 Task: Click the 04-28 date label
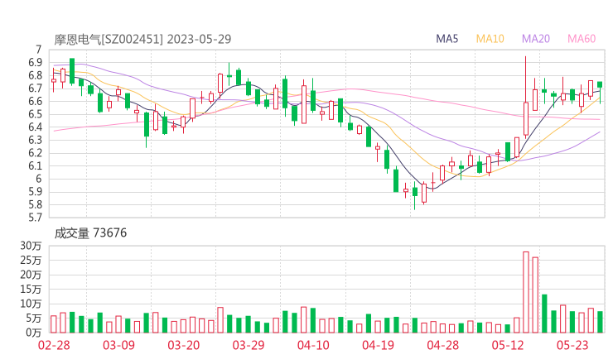pyautogui.click(x=443, y=345)
